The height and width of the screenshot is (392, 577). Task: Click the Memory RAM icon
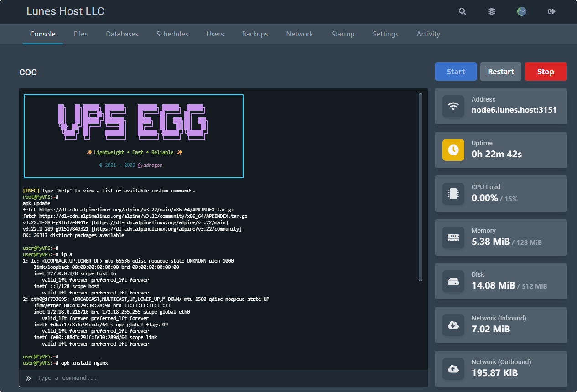pos(453,237)
